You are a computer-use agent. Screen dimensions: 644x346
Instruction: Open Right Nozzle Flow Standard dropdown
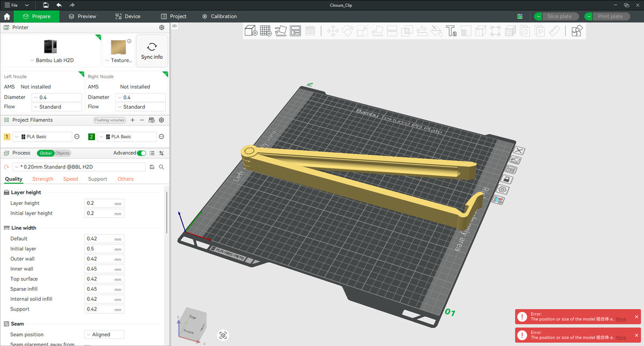click(x=141, y=107)
